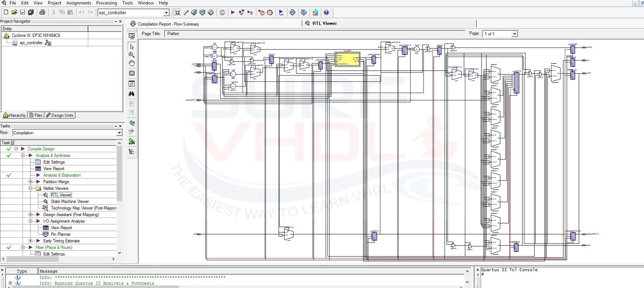Click the Start Compilation play icon

[233, 12]
